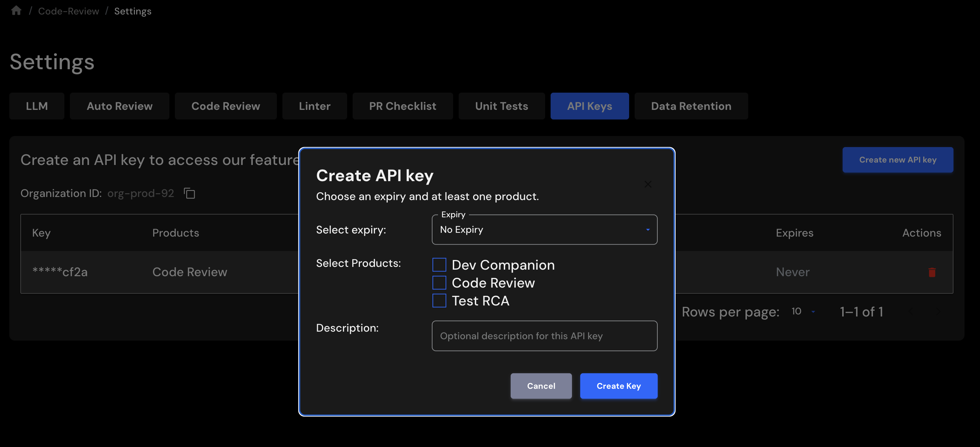Open the Expiry dropdown showing No Expiry
The height and width of the screenshot is (447, 980).
[544, 229]
